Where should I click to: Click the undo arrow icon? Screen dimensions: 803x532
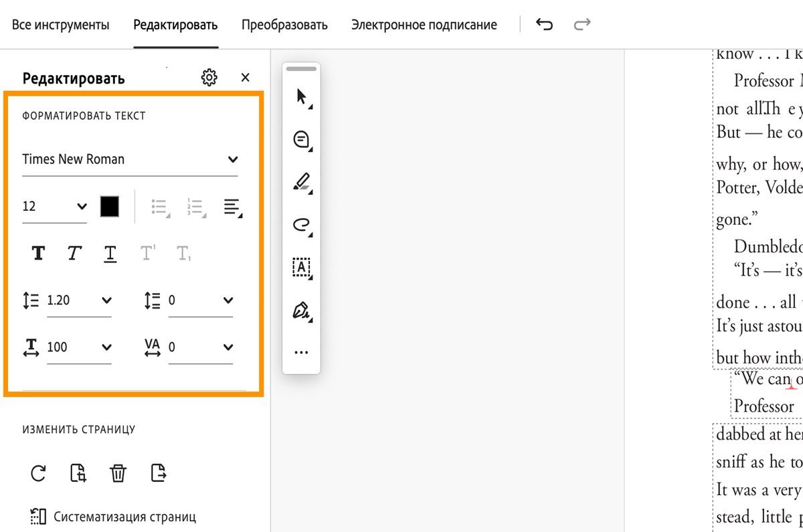point(545,25)
